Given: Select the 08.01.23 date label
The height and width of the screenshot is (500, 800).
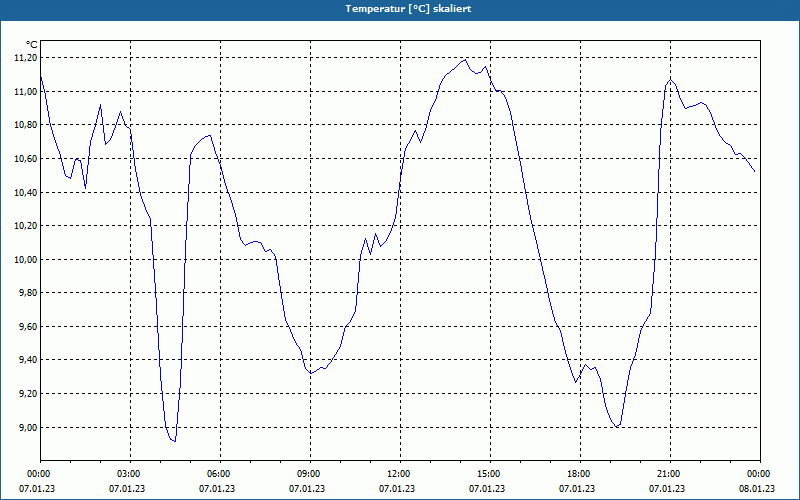Looking at the screenshot, I should [x=757, y=489].
